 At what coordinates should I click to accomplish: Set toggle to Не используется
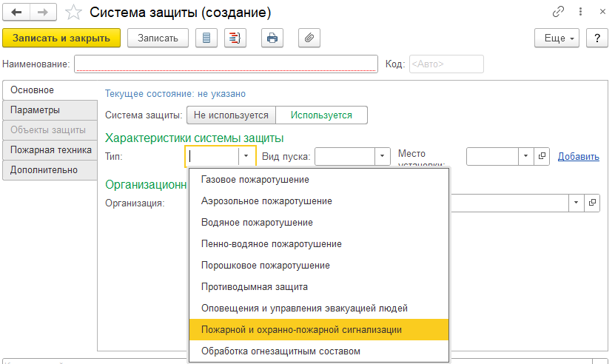[231, 115]
